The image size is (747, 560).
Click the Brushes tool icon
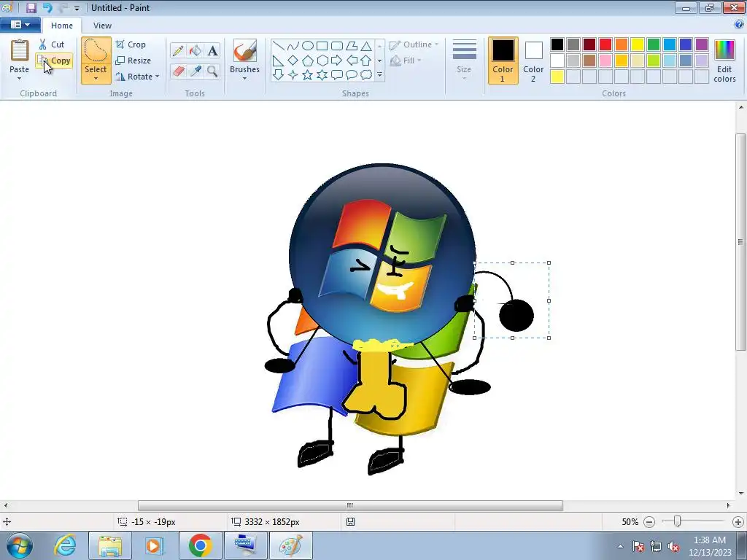pos(244,50)
